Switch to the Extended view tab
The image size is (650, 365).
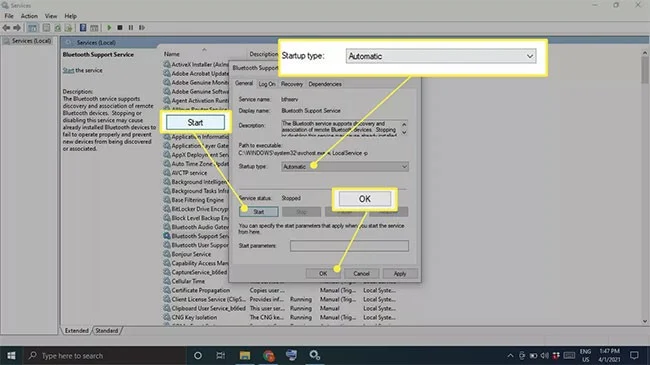point(77,331)
